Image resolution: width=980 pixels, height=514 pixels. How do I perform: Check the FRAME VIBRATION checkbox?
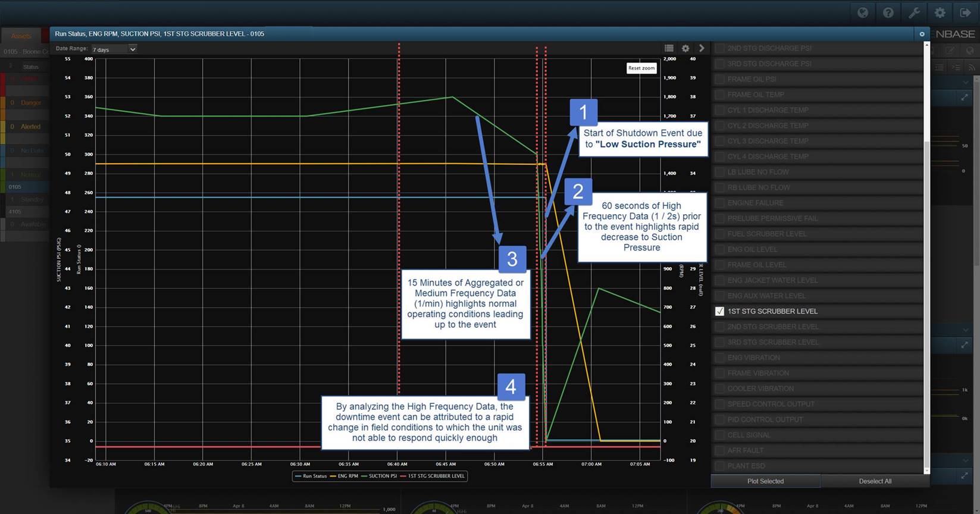(719, 373)
